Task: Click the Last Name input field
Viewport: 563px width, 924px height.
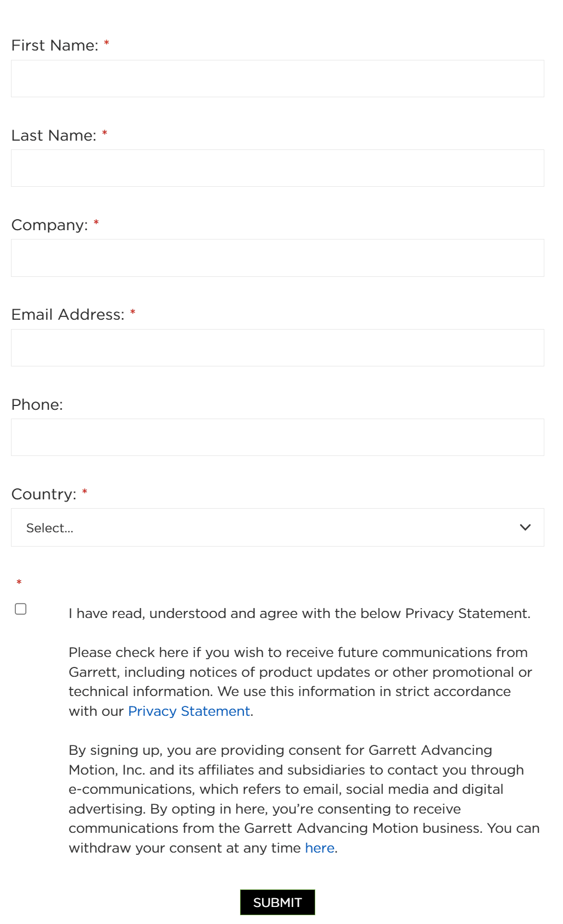Action: pos(277,168)
